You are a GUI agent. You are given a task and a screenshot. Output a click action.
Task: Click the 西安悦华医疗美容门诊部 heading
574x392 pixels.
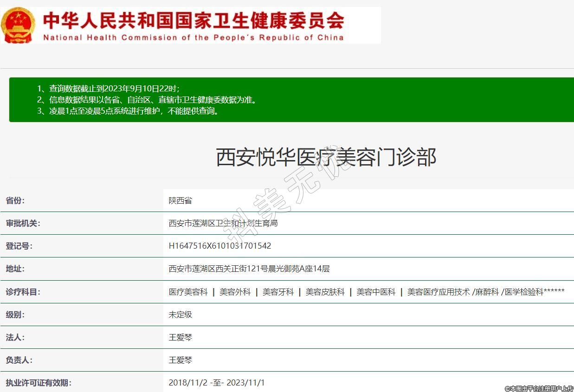(326, 157)
